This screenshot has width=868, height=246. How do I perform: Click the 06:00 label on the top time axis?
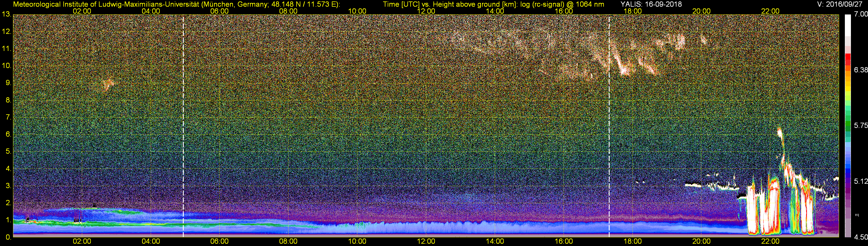(x=219, y=11)
